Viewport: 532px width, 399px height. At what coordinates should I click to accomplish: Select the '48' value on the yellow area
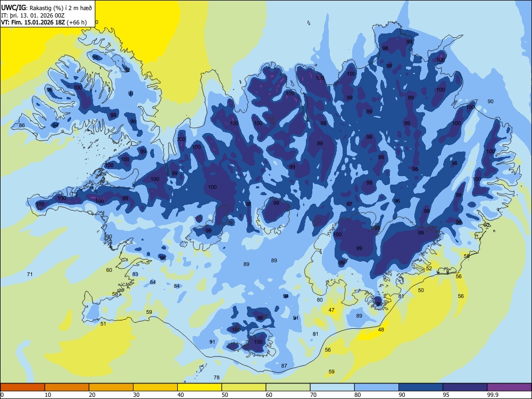pyautogui.click(x=381, y=329)
